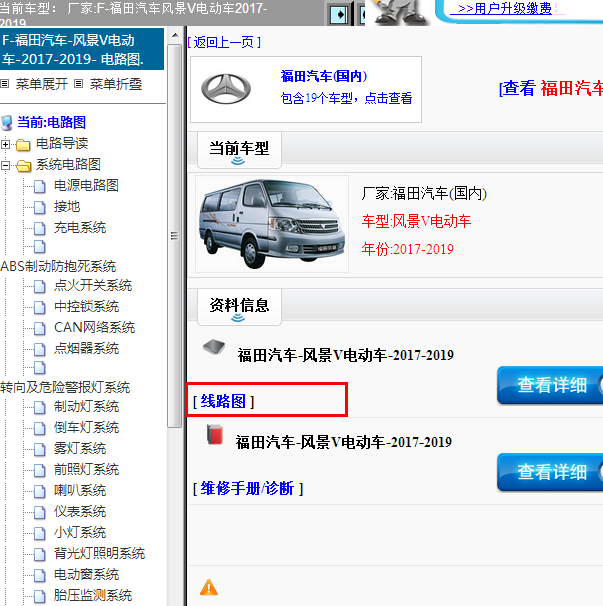Click the page icon beside 接地
Viewport: 603px width, 606px height.
[39, 207]
